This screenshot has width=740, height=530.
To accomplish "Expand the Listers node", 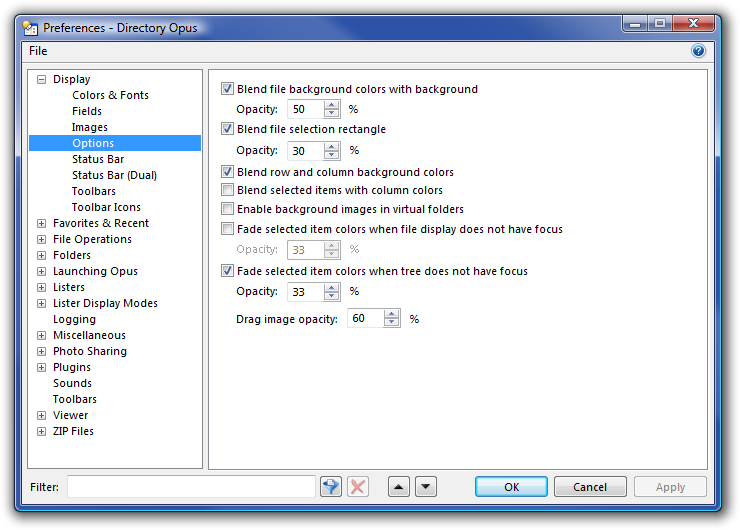I will [x=42, y=287].
